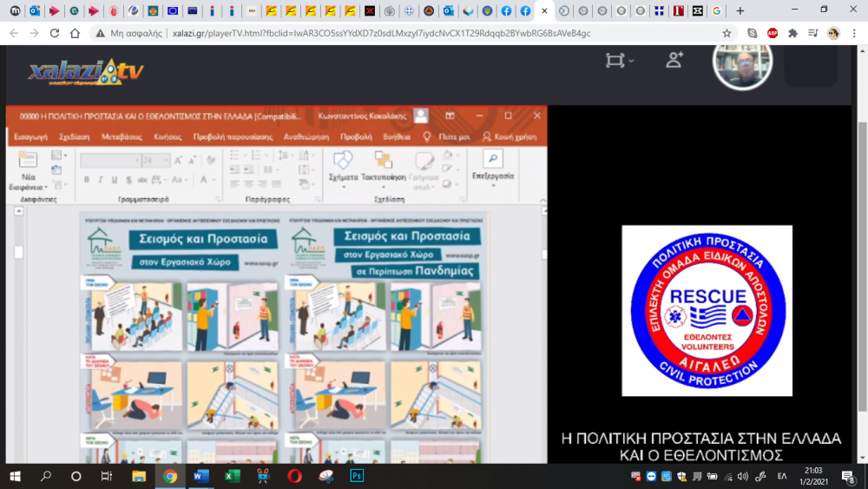Screen dimensions: 868x489
Task: Click the Windows Start button
Action: click(15, 476)
